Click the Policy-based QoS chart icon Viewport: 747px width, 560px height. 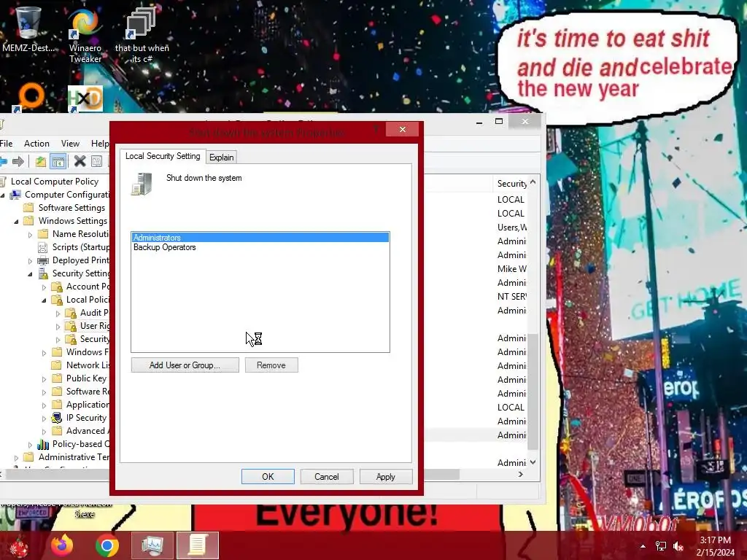(x=43, y=444)
